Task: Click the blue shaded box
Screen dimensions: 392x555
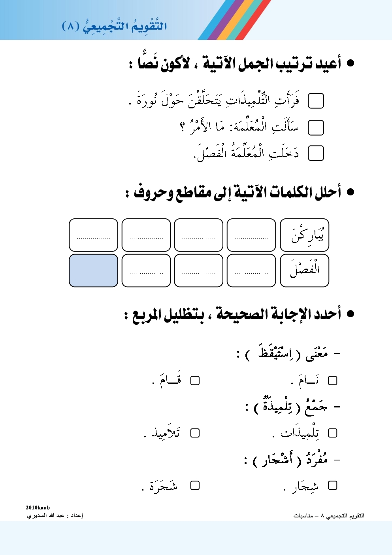Action: coord(93,271)
